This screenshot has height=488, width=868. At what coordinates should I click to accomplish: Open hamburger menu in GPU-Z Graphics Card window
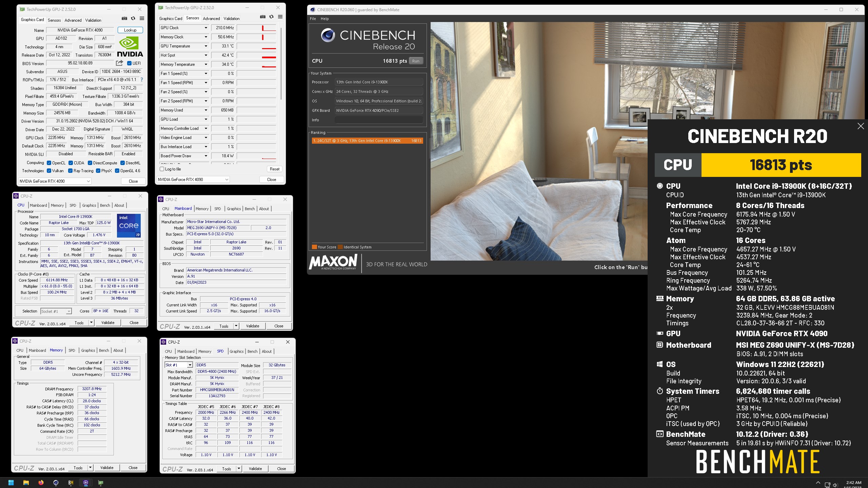coord(142,18)
